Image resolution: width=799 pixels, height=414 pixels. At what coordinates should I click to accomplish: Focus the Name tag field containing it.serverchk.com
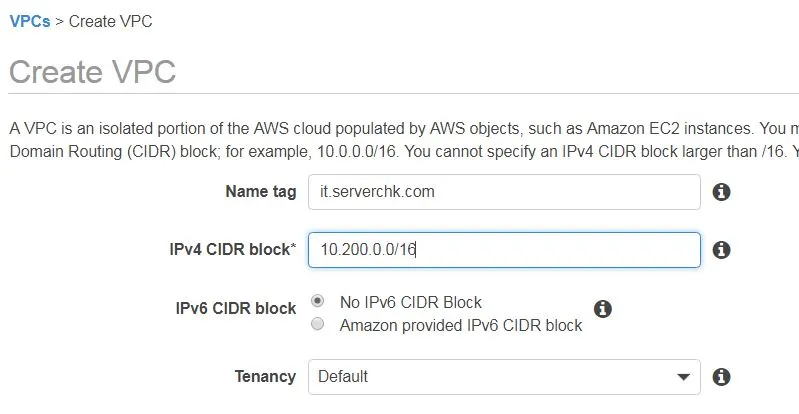pyautogui.click(x=504, y=192)
